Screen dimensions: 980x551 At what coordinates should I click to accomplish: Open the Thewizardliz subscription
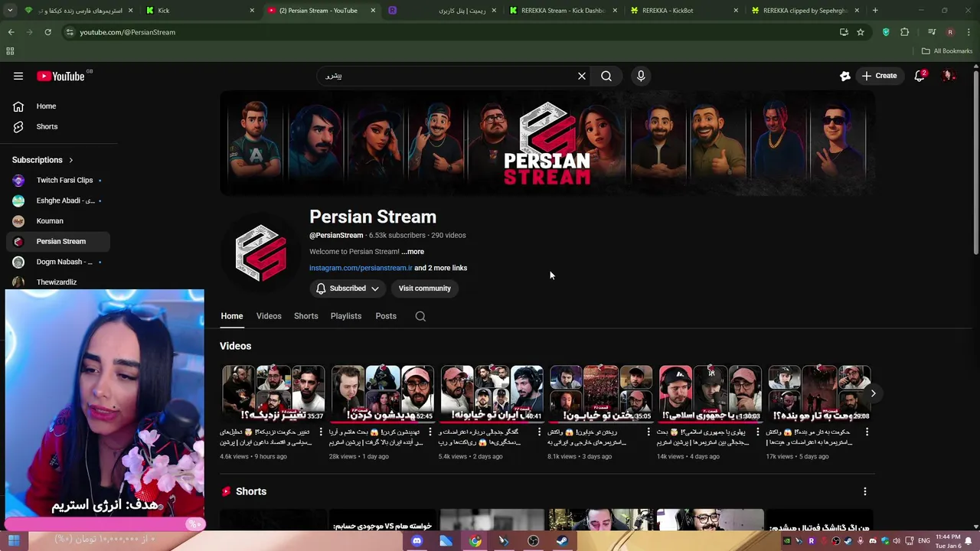[57, 282]
